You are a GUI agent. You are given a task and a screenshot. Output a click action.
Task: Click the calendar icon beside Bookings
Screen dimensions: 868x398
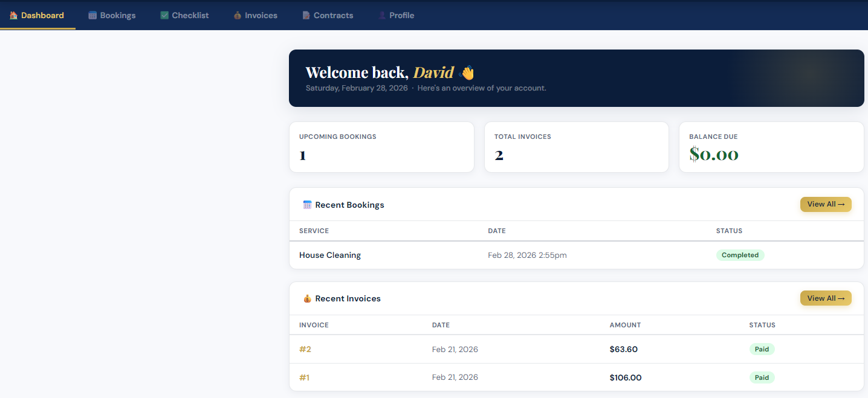coord(91,14)
